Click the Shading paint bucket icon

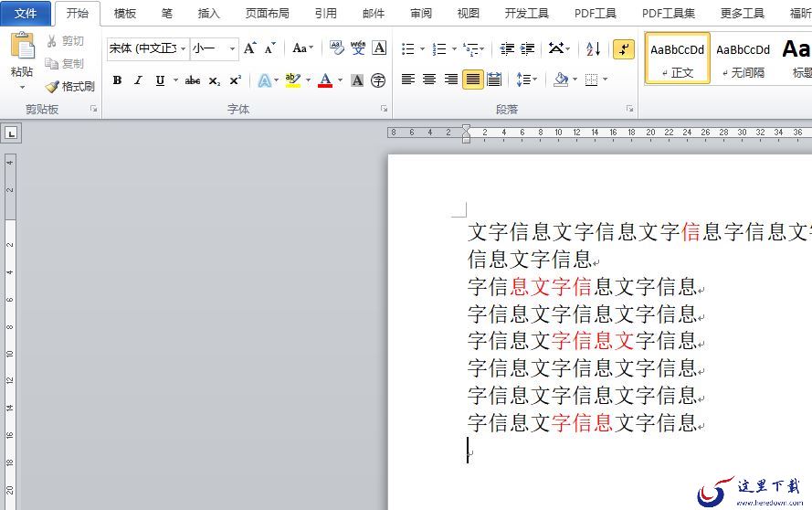tap(561, 80)
